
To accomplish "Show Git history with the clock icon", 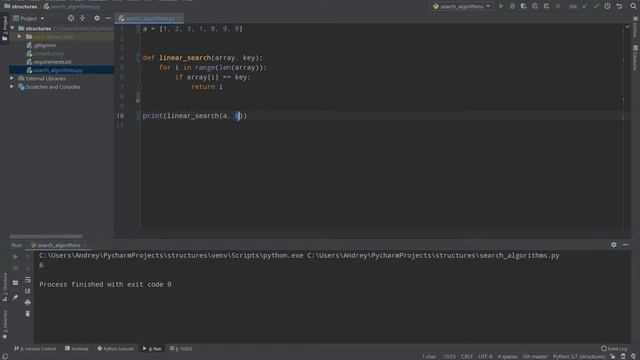I will 608,7.
